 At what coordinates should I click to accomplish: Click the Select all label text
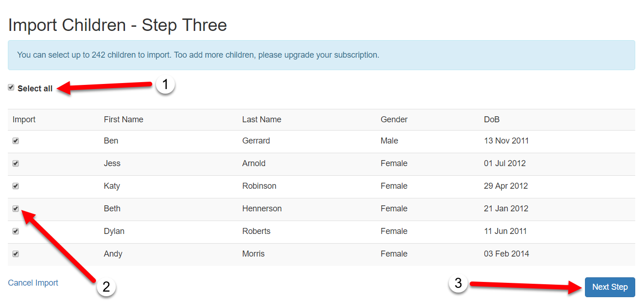coord(35,89)
